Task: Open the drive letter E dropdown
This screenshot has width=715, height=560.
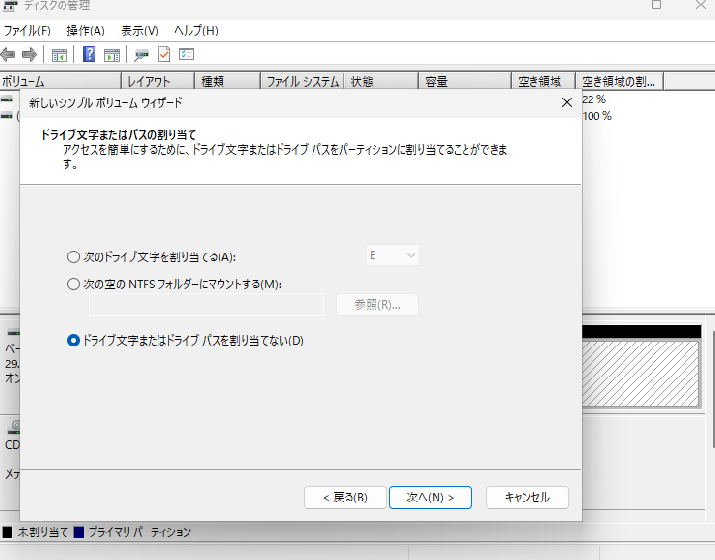Action: 392,256
